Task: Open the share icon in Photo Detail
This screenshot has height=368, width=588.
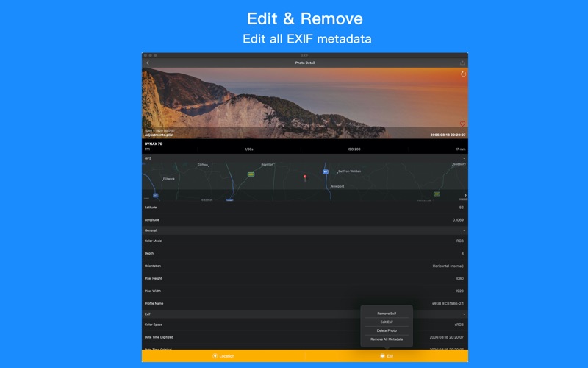Action: 462,63
